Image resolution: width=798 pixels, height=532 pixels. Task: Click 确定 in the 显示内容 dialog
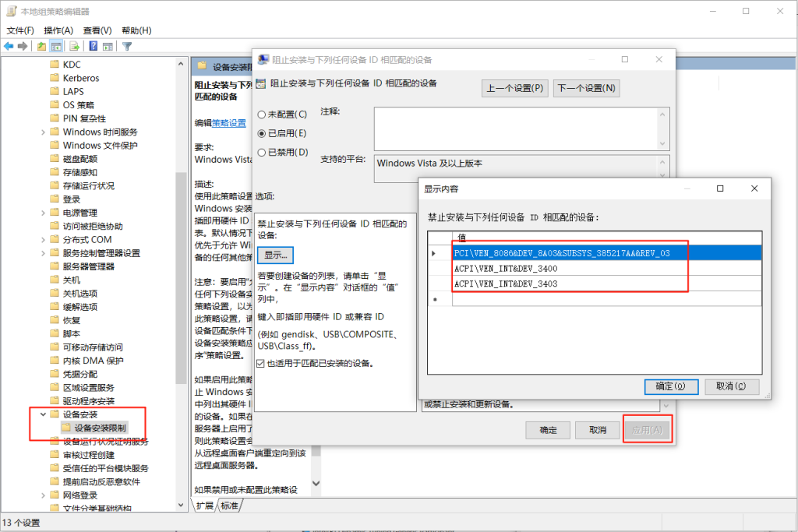670,386
